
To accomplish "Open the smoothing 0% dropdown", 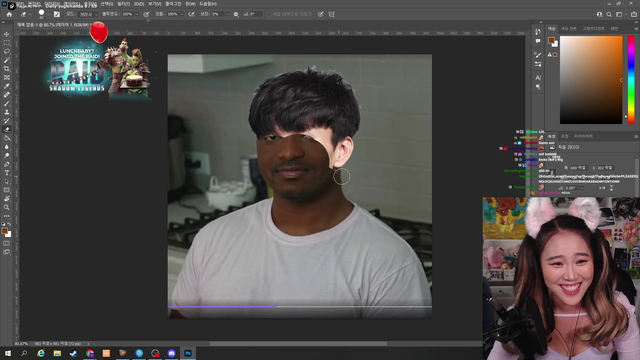I will [x=227, y=14].
